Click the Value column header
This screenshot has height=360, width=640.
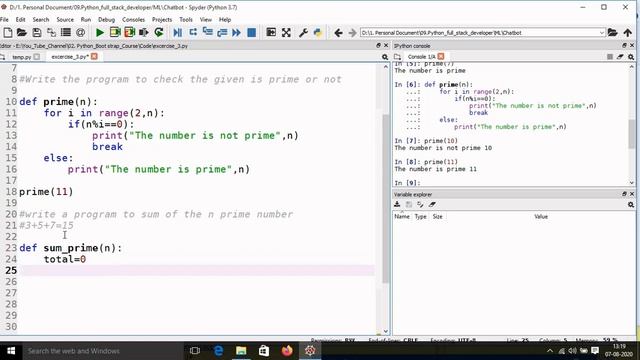pyautogui.click(x=541, y=216)
